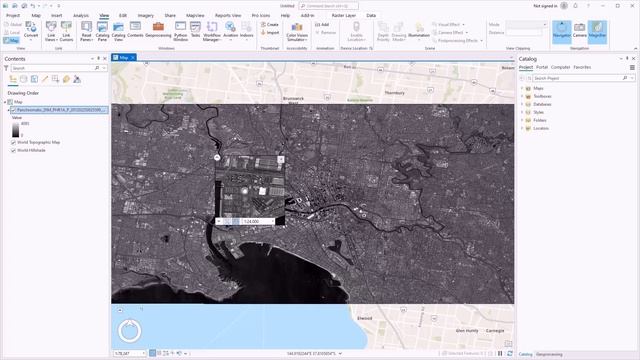
Task: Open the Raster Layer ribbon tab
Action: (344, 16)
